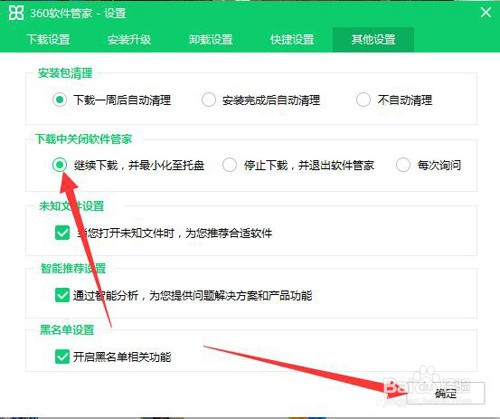The height and width of the screenshot is (419, 500).
Task: Open the 安装升级 tab
Action: (x=129, y=39)
